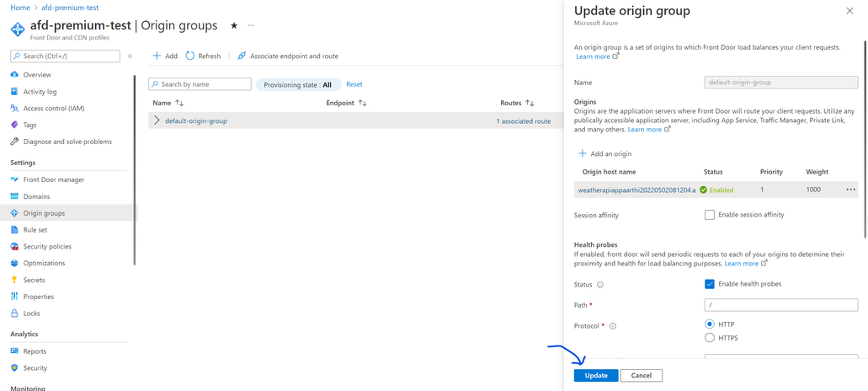Open the weatherapiappaarthi origin host link
The height and width of the screenshot is (391, 868).
[x=636, y=190]
